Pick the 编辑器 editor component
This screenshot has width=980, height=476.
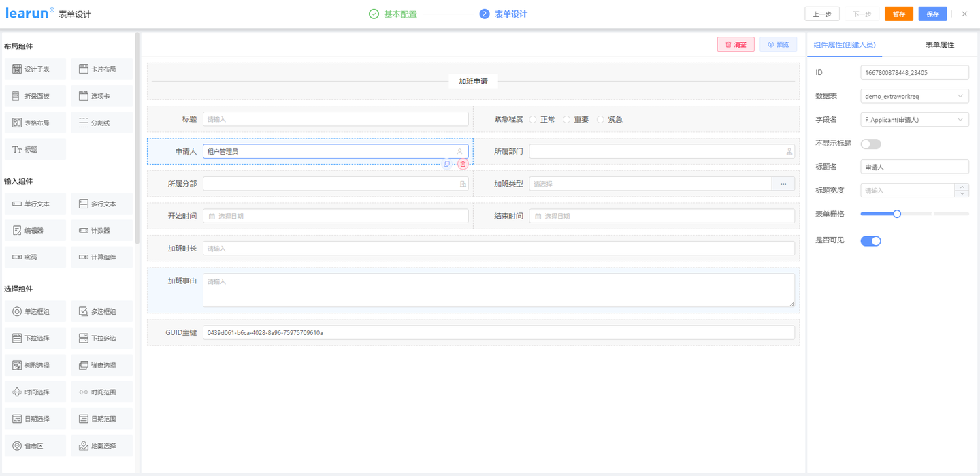[x=35, y=230]
